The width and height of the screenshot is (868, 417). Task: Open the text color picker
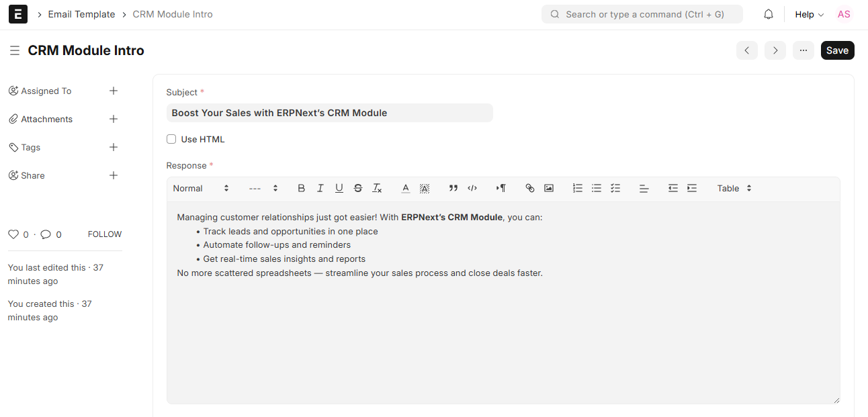click(405, 189)
